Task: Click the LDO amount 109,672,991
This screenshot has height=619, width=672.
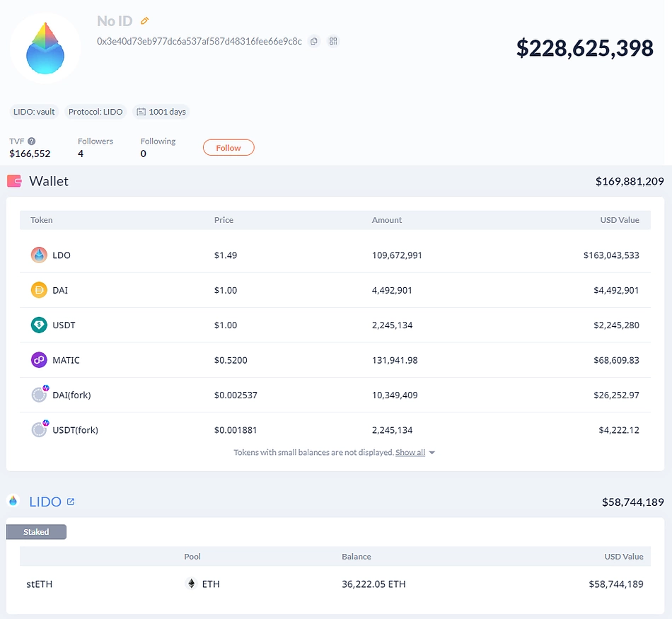Action: click(x=397, y=255)
